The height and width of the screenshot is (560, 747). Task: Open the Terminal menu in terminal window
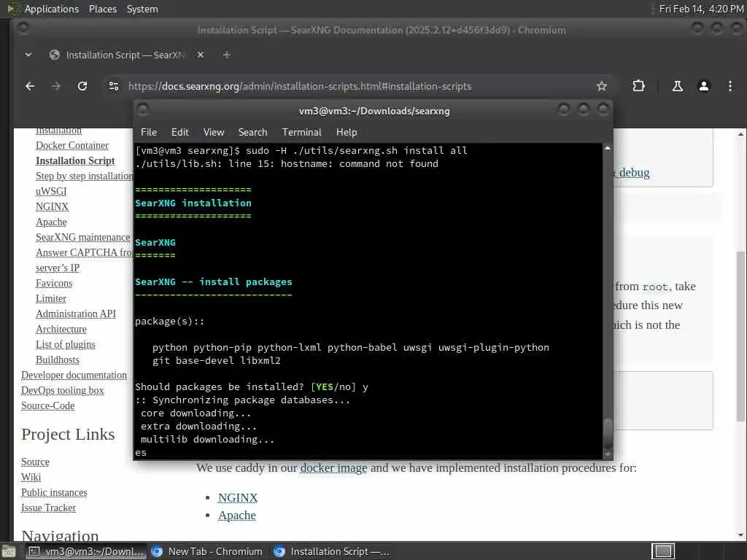point(301,133)
